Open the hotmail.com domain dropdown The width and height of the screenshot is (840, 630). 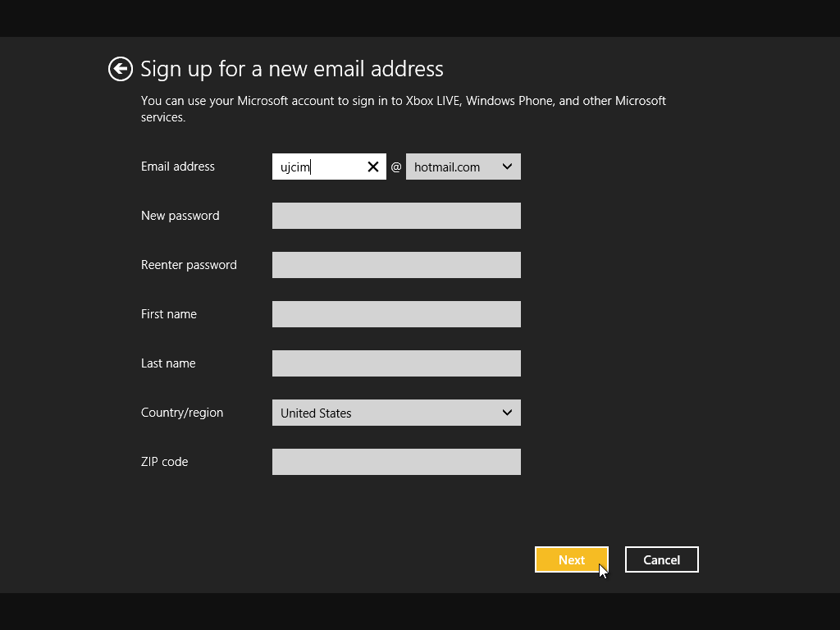pos(463,167)
